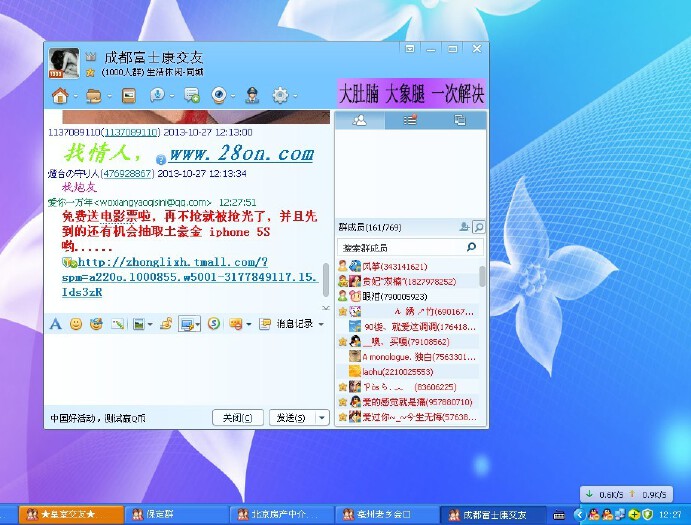
Task: Click the group avatar picture in title bar
Action: 64,63
